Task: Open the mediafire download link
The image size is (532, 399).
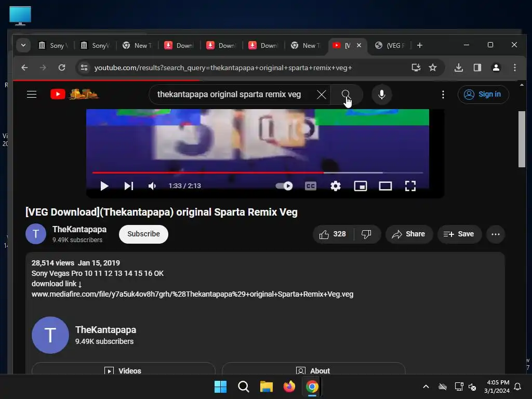Action: 192,294
